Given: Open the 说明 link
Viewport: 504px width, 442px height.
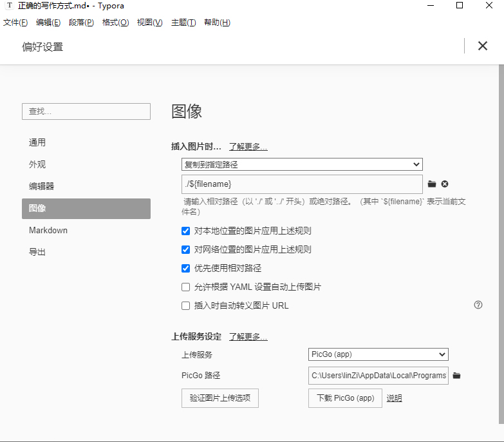Looking at the screenshot, I should click(394, 398).
